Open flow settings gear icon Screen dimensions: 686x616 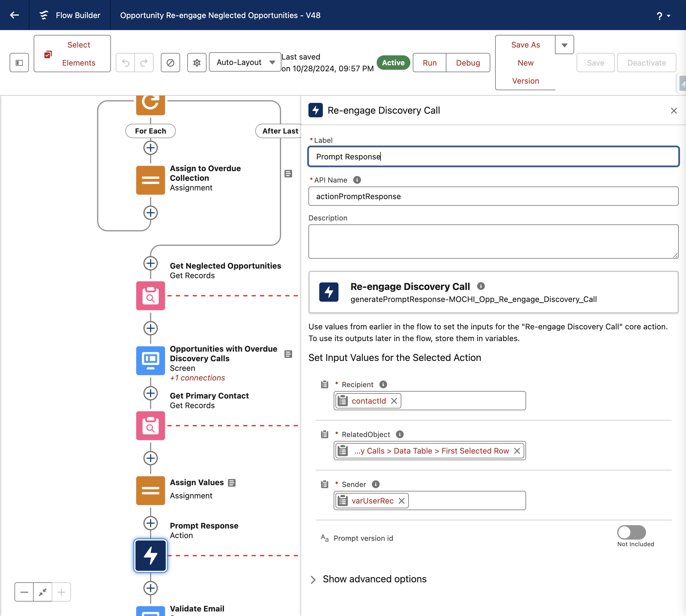[197, 63]
